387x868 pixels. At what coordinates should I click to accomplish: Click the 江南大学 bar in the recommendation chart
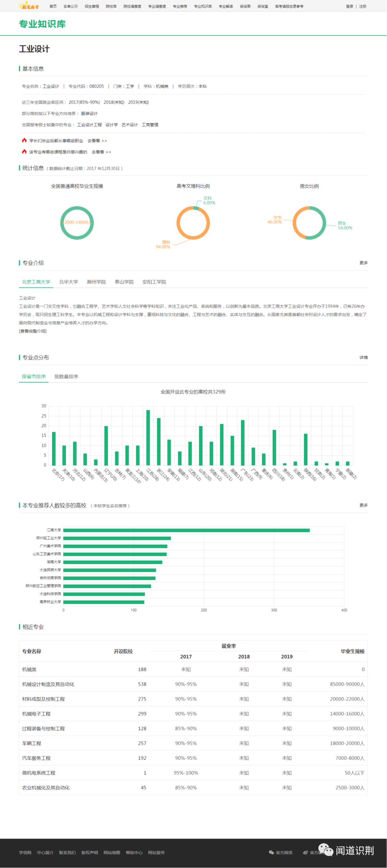coord(186,530)
